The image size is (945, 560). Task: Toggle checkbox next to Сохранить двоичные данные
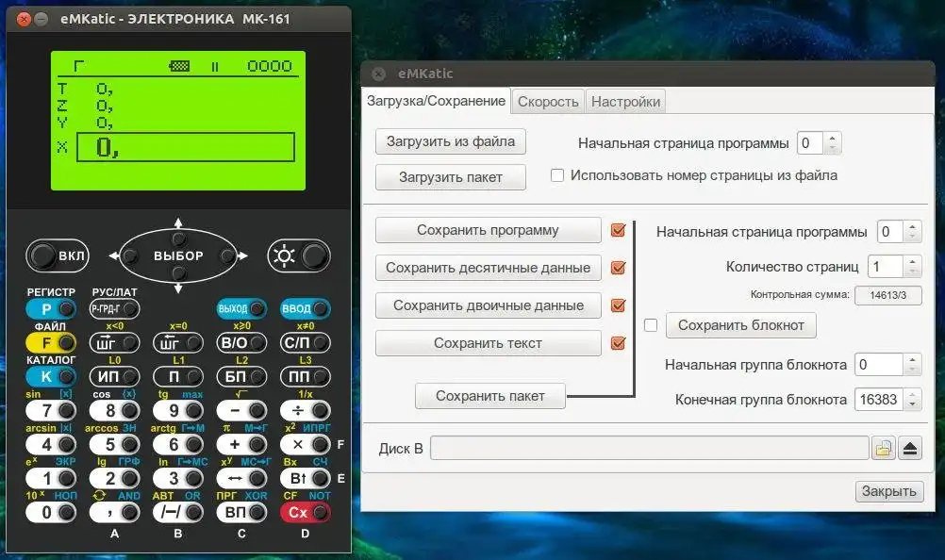tap(618, 305)
